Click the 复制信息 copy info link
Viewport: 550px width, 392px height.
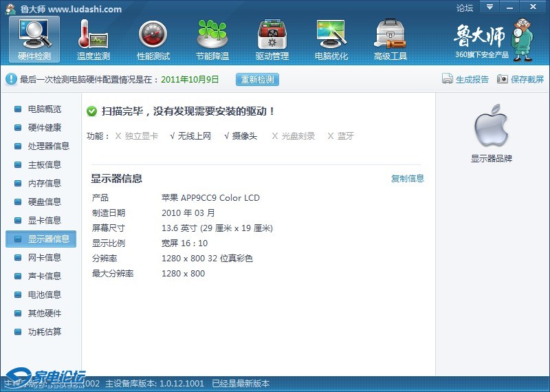click(408, 179)
